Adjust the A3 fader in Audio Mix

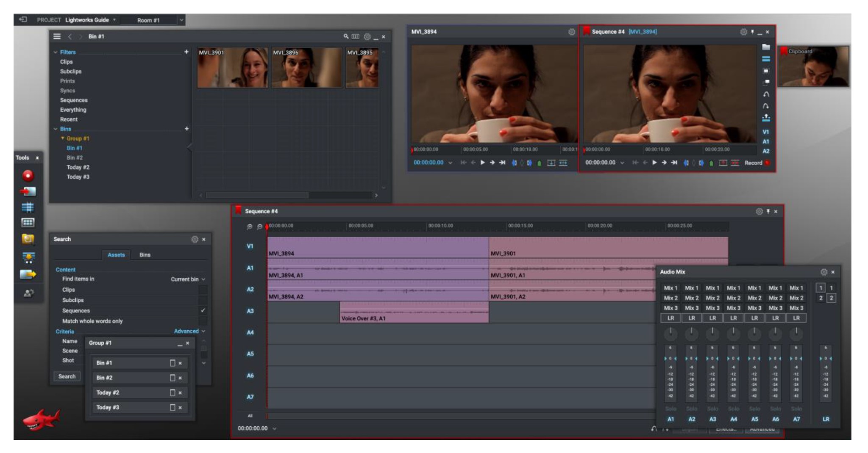coord(712,359)
